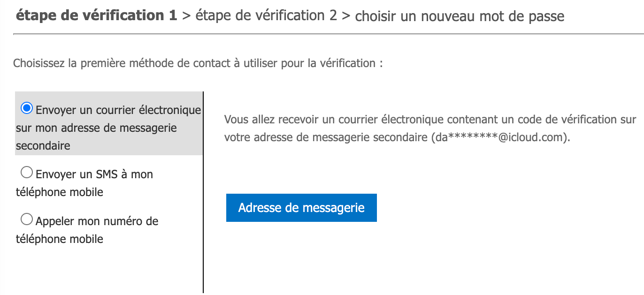Click the masked icloud.com email address
This screenshot has height=295, width=644.
pyautogui.click(x=500, y=138)
